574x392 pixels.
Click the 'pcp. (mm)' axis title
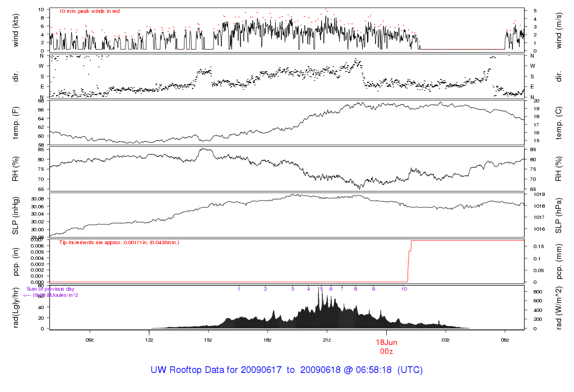click(x=558, y=262)
